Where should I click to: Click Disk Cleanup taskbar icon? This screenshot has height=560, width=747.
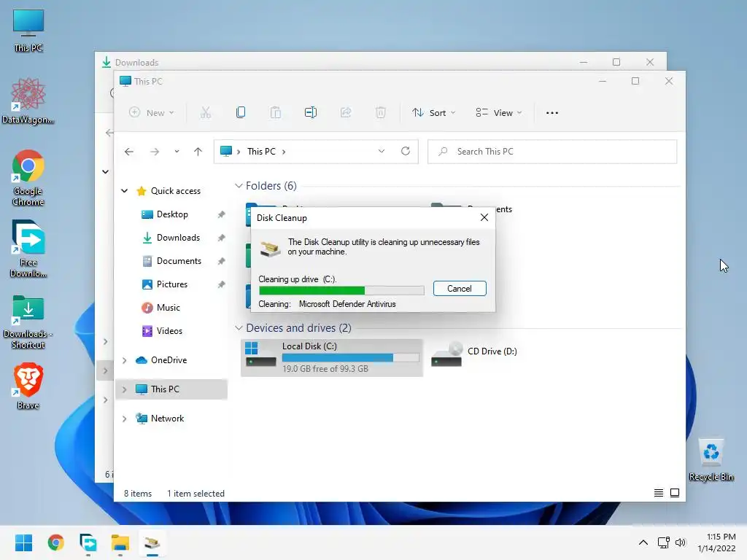pyautogui.click(x=152, y=542)
